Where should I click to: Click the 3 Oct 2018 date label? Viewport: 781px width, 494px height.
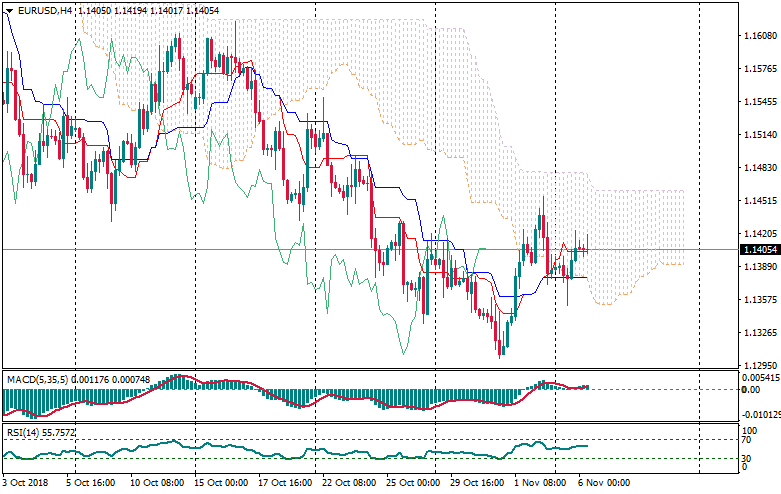[x=27, y=482]
